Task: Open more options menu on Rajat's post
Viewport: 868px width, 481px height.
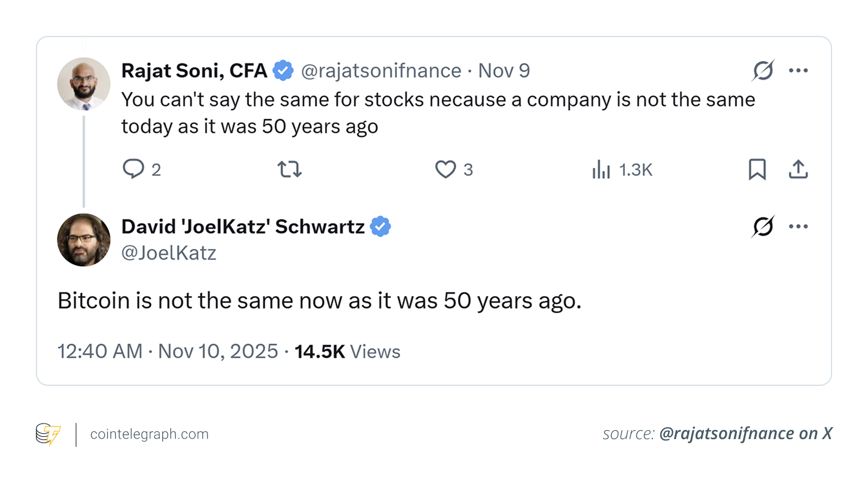Action: (x=799, y=71)
